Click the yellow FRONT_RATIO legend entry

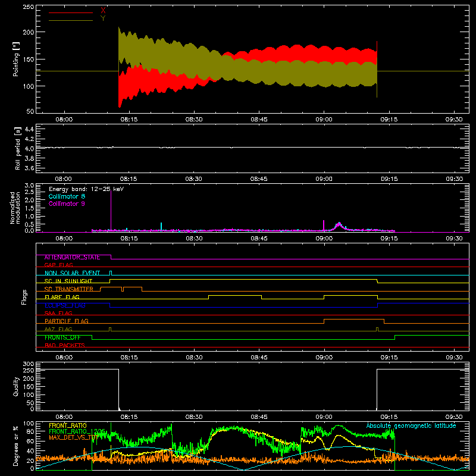click(x=68, y=425)
